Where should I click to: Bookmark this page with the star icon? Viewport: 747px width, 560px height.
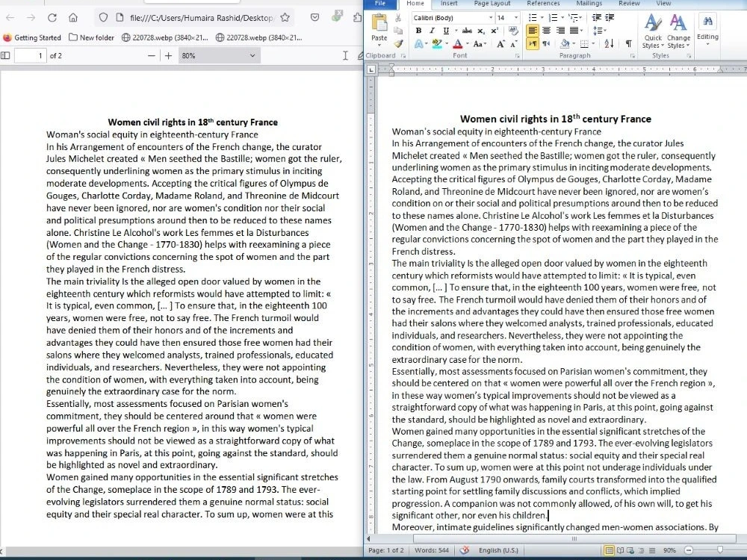285,18
